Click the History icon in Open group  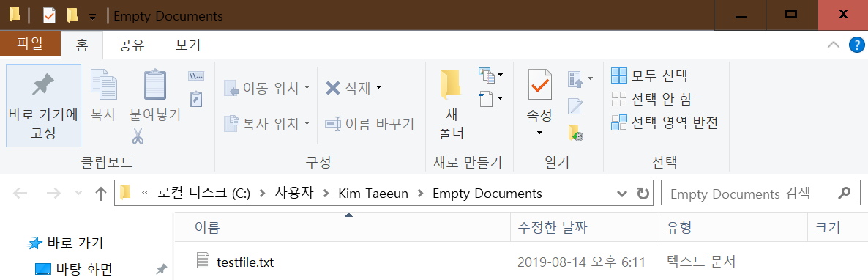coord(575,133)
